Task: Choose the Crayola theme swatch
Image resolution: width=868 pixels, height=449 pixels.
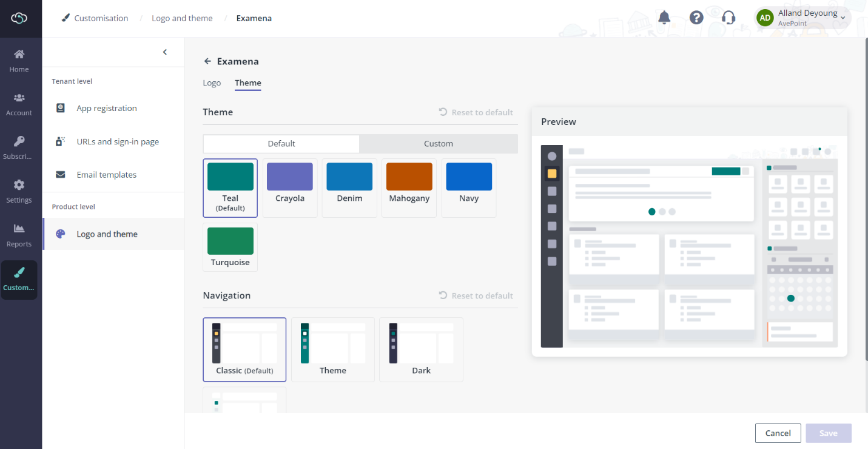Action: click(x=290, y=188)
